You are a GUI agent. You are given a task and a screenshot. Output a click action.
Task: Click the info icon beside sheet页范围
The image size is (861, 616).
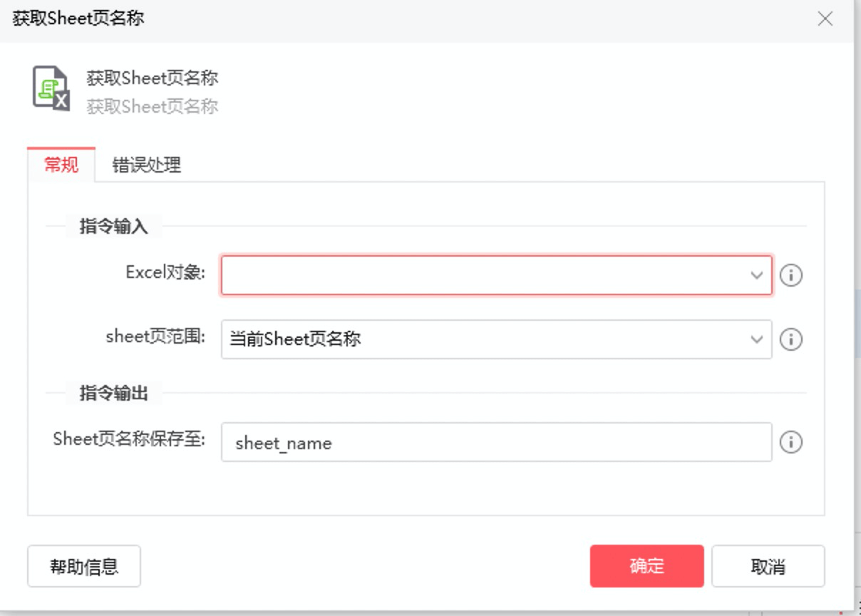coord(790,339)
